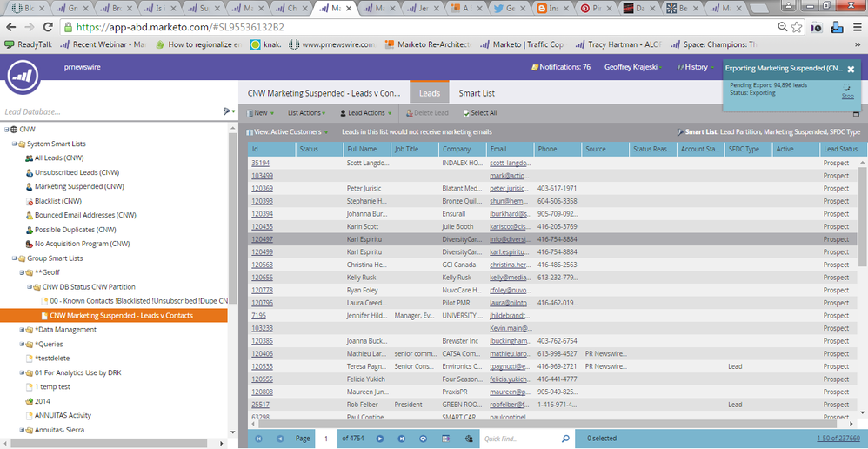Open the New dropdown menu
This screenshot has width=868, height=449.
click(259, 113)
